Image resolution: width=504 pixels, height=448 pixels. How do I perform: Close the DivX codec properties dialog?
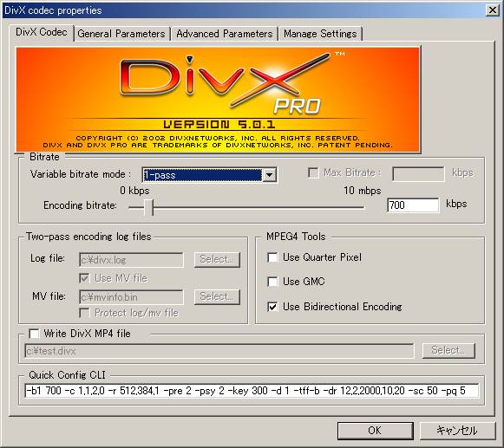pyautogui.click(x=493, y=10)
